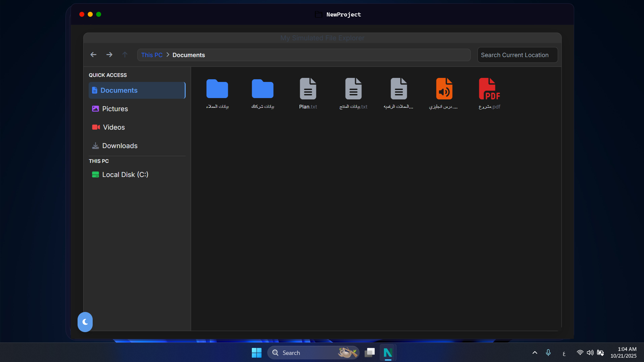Image resolution: width=644 pixels, height=362 pixels.
Task: Click the Search Current Location field
Action: [517, 55]
